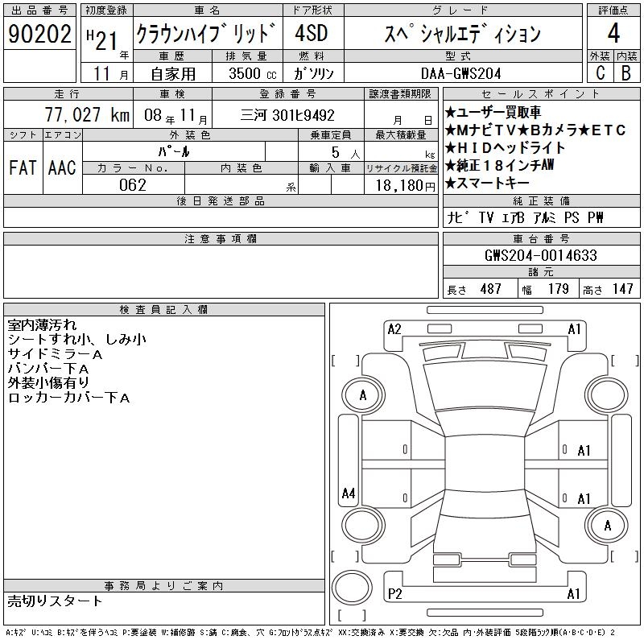Click the exterior grade C cell
Screen dimensions: 644x644
click(600, 72)
